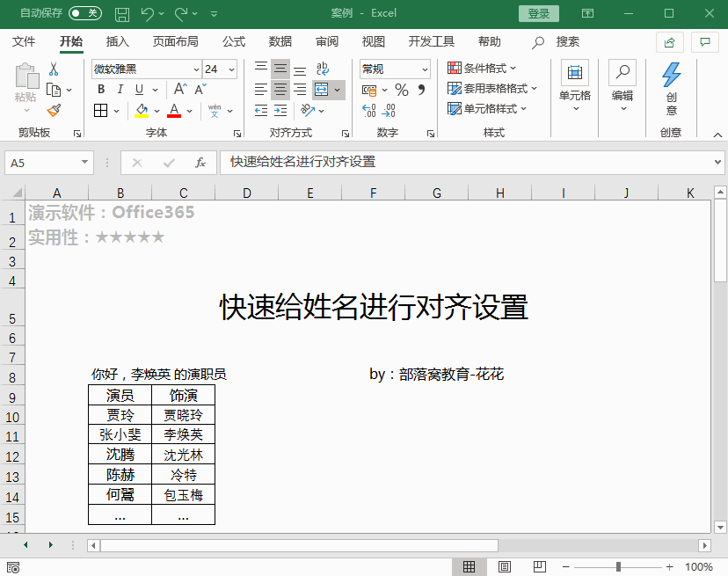
Task: Open the 单元格样式 dropdown
Action: tap(487, 108)
